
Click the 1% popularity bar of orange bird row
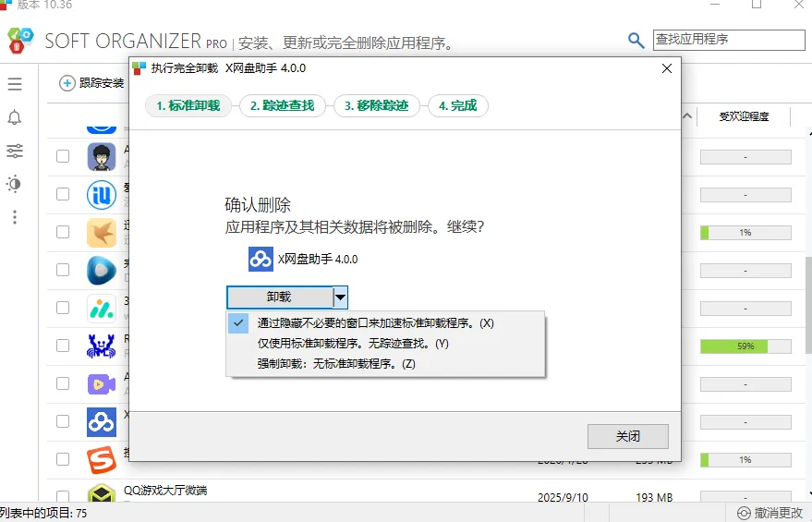point(745,233)
